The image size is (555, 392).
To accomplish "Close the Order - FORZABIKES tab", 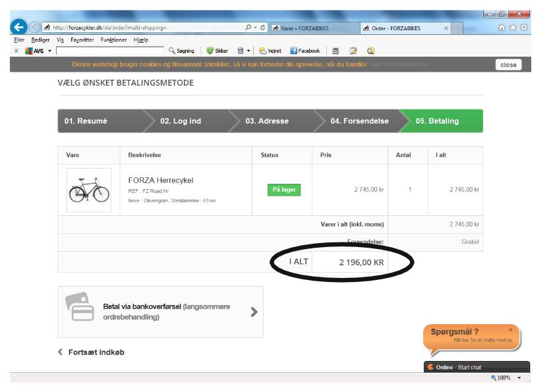I will tap(446, 28).
